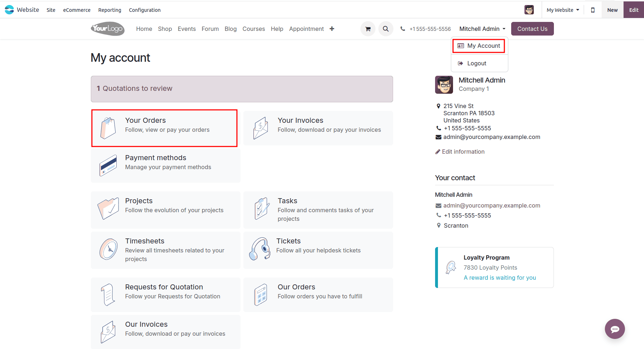Open the Configuration menu
This screenshot has height=349, width=644.
point(144,10)
